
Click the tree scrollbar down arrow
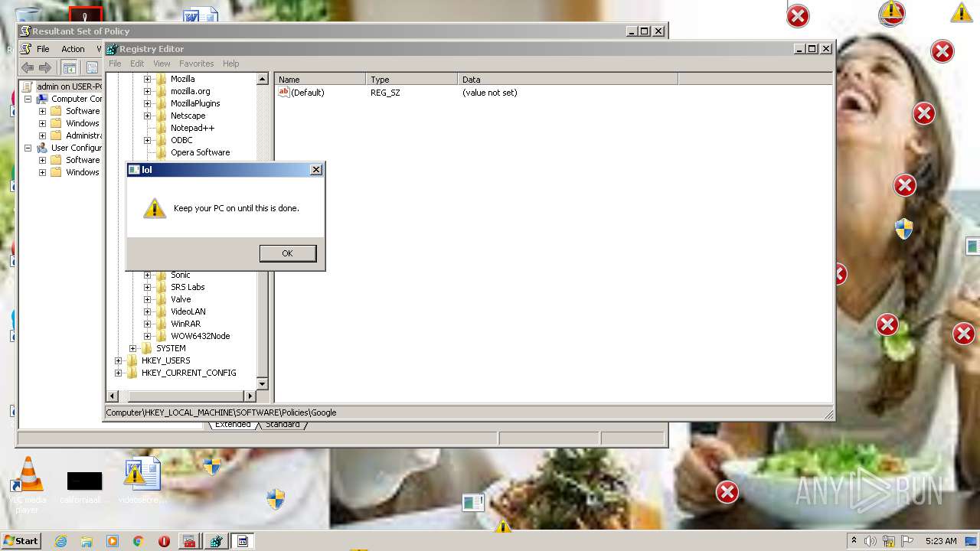(262, 383)
